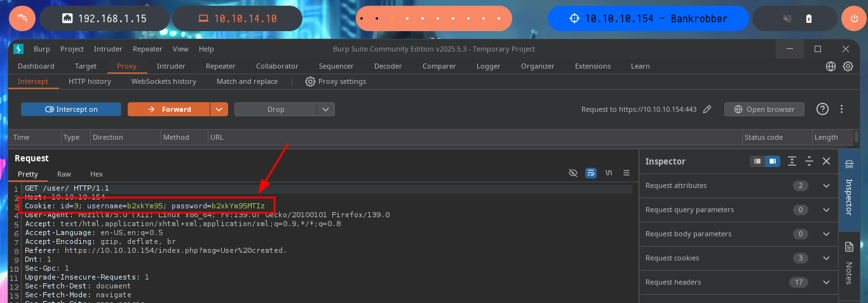868x303 pixels.
Task: Select the Hex request view tab
Action: click(97, 173)
